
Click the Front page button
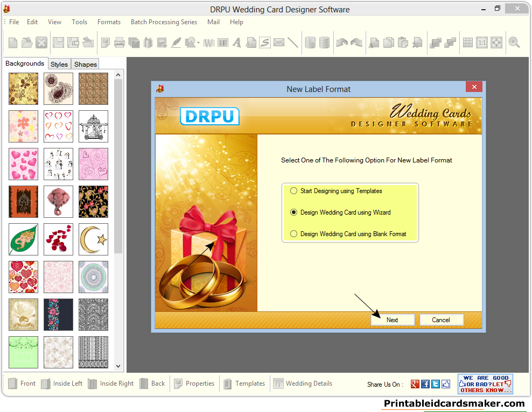pyautogui.click(x=22, y=383)
